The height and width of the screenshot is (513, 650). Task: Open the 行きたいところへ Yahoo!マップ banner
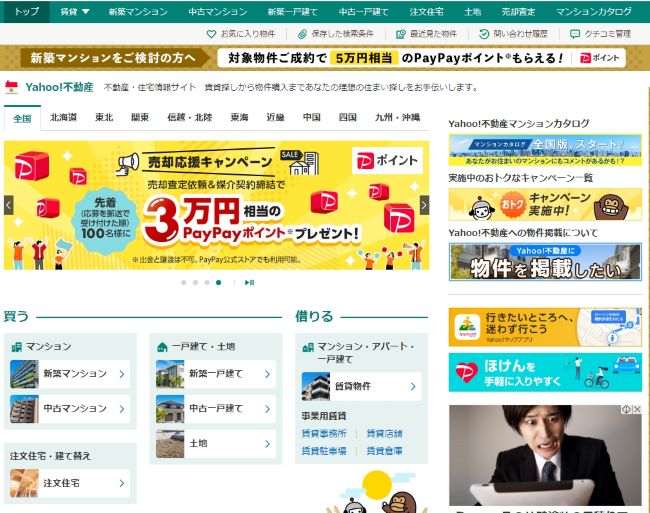(545, 327)
